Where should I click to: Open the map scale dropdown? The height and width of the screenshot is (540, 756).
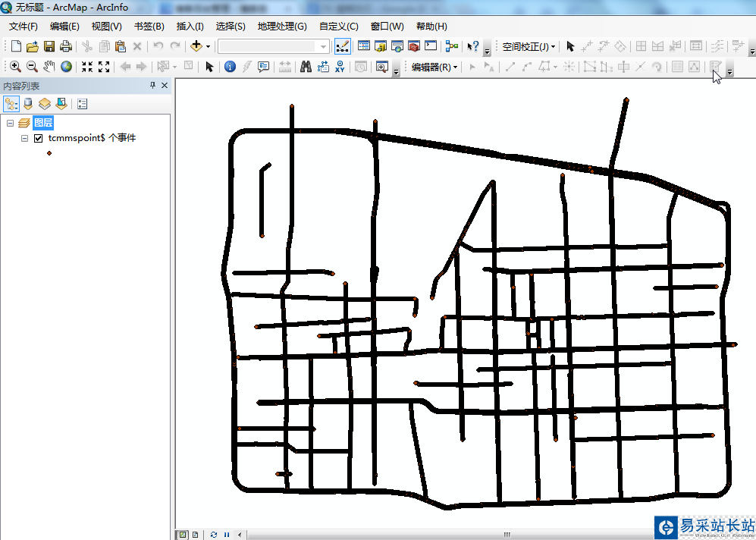click(323, 47)
